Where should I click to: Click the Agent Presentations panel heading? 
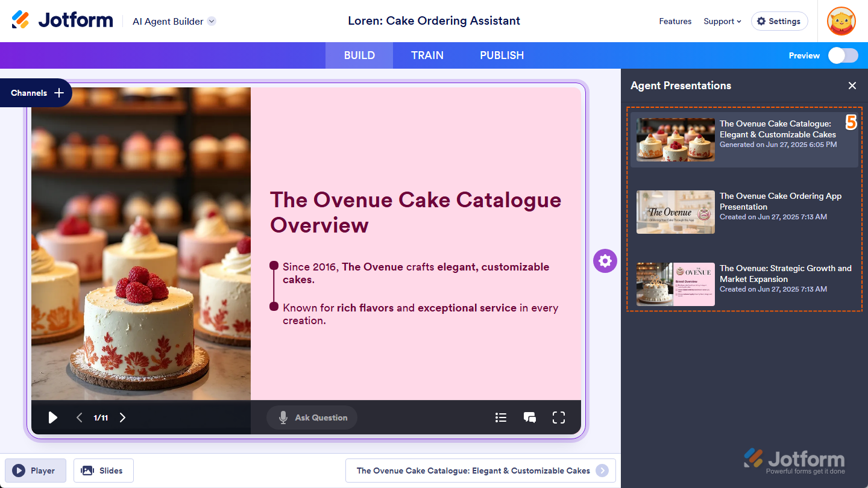[681, 86]
